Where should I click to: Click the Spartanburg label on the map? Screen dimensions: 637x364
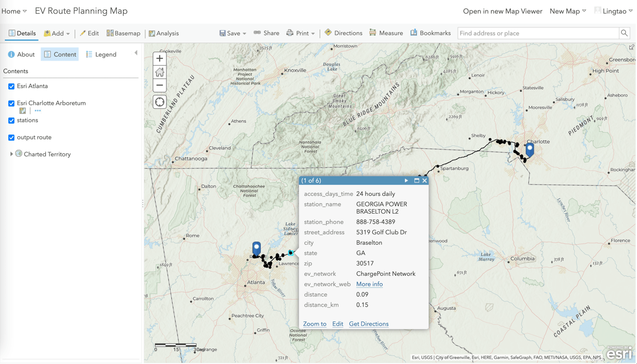pos(454,168)
